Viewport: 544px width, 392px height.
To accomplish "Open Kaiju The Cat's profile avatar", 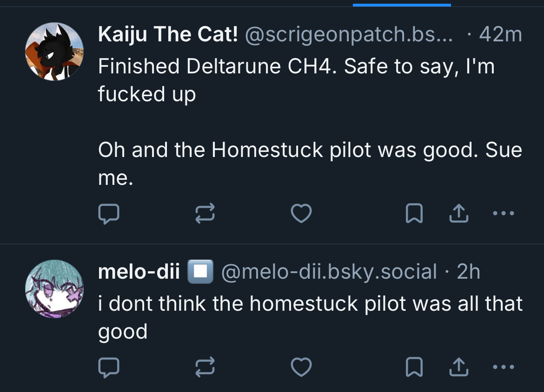I will [54, 52].
